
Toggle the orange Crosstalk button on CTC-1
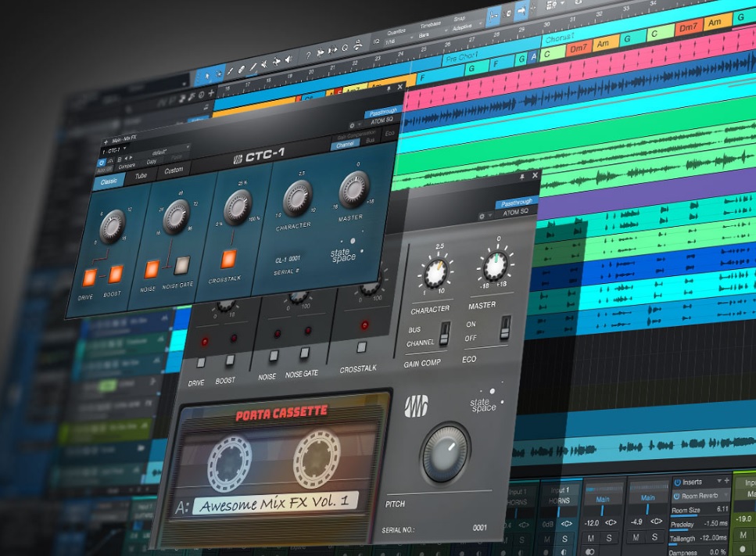click(228, 259)
